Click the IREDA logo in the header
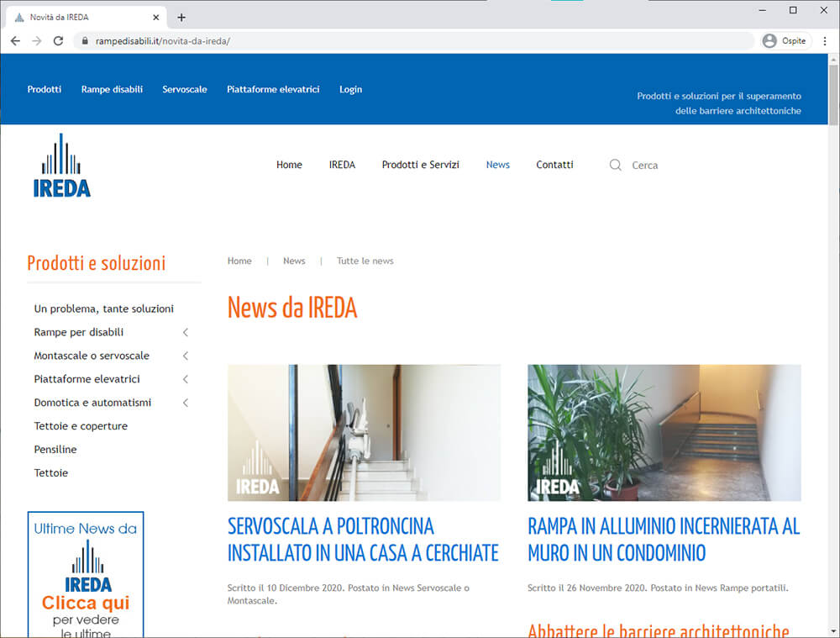This screenshot has width=840, height=638. pos(61,165)
